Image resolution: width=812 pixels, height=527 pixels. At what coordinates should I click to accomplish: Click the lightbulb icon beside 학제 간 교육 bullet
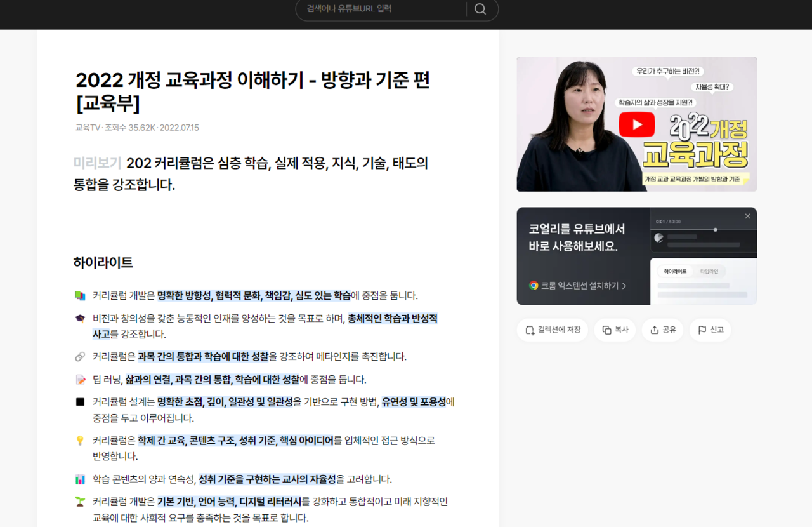point(79,439)
